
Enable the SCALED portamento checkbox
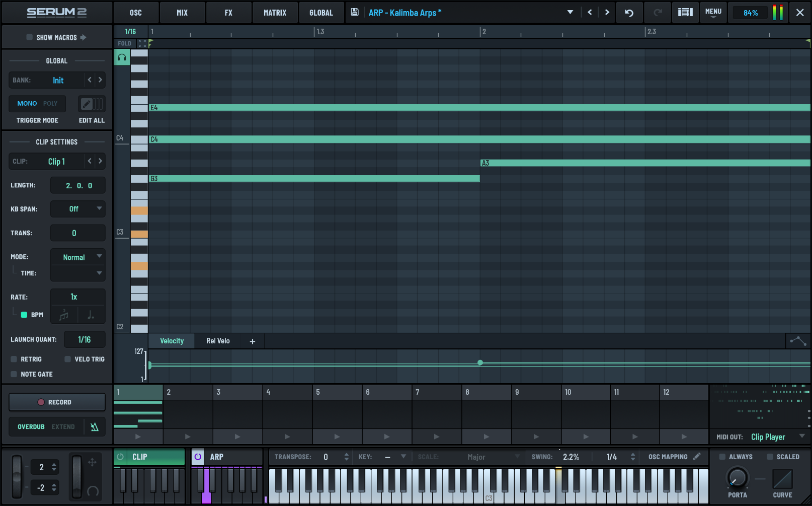pos(770,457)
